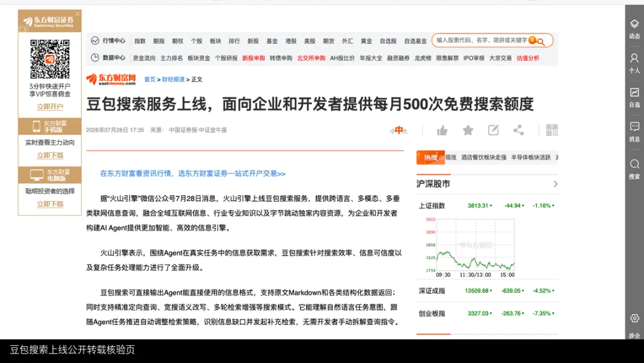
Task: Open dropdown beside -1.16% percent
Action: coord(553,205)
